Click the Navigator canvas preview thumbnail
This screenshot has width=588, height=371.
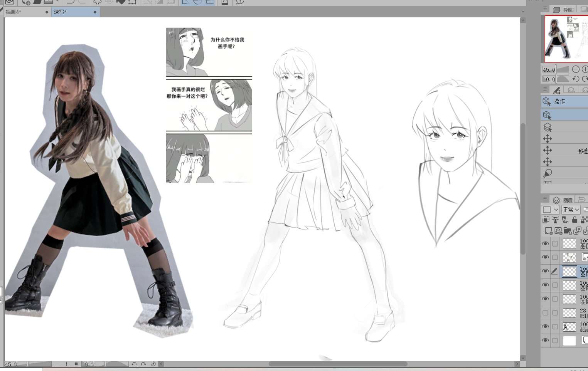[x=566, y=39]
